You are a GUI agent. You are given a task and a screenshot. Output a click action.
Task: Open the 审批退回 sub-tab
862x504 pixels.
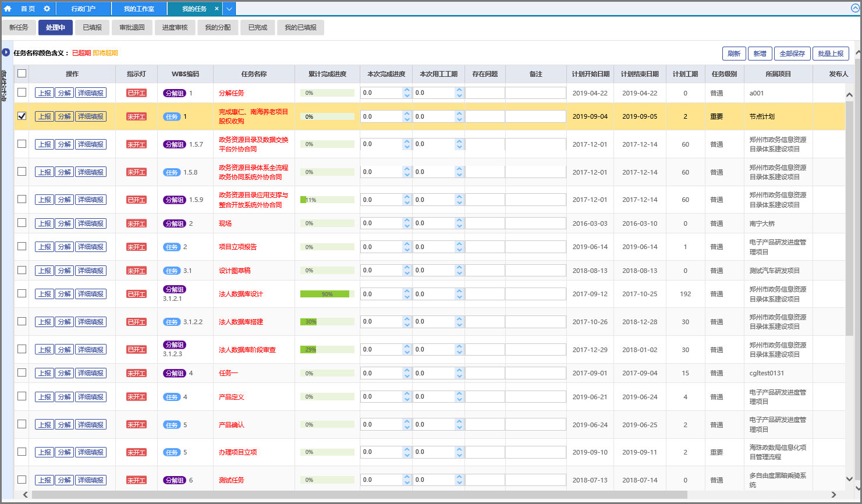[x=132, y=27]
